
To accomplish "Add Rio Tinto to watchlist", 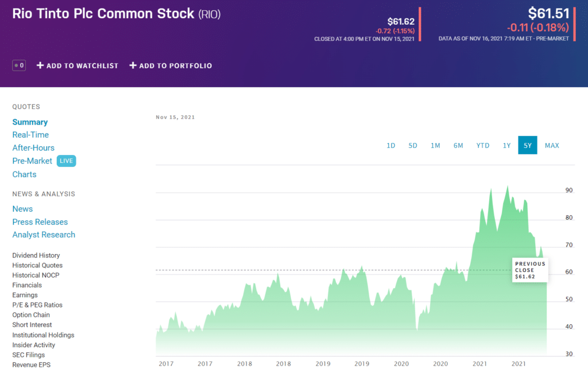I will tap(78, 65).
